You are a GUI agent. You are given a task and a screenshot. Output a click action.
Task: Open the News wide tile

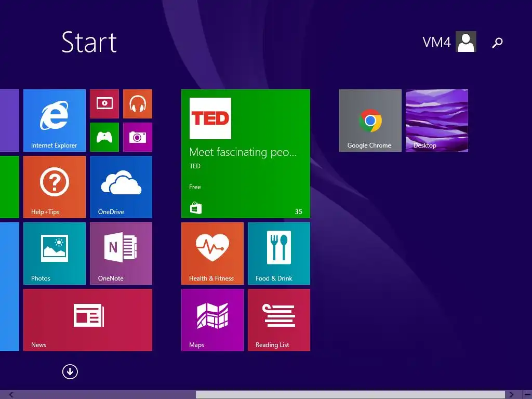(x=87, y=320)
